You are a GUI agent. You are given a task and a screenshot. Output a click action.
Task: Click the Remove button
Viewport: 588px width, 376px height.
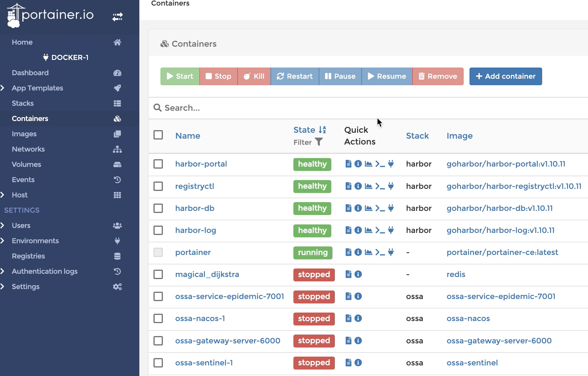[x=438, y=76]
